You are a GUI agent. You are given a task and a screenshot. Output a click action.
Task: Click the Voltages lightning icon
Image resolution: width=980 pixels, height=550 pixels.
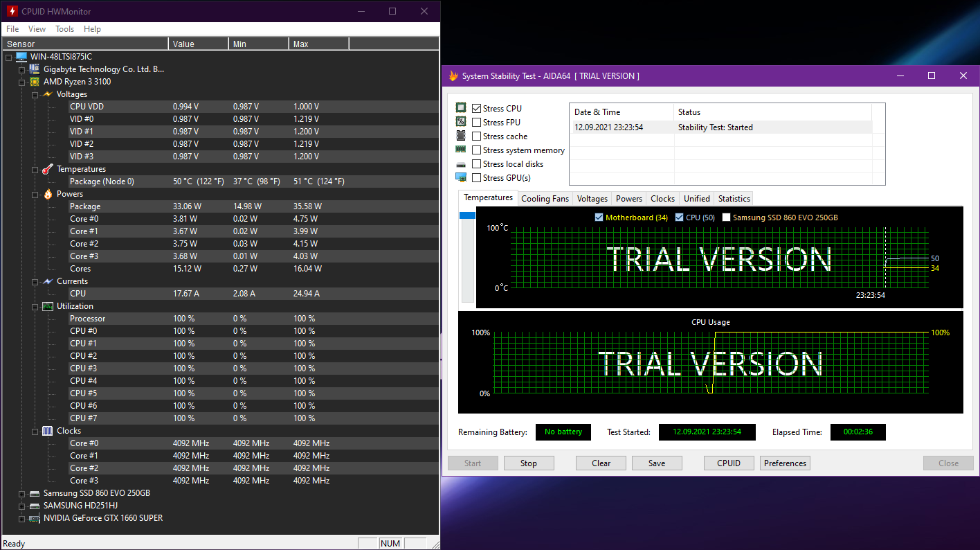pyautogui.click(x=47, y=94)
